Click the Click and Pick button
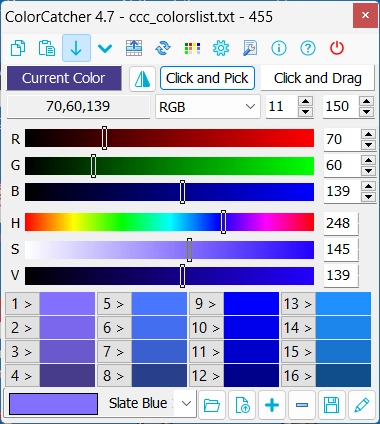Viewport: 380px width, 424px height. click(x=207, y=78)
